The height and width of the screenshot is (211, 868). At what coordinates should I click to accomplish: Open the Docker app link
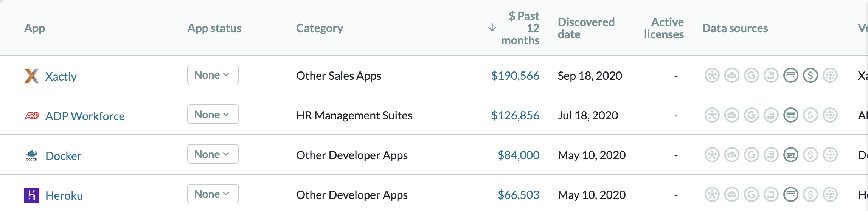63,156
